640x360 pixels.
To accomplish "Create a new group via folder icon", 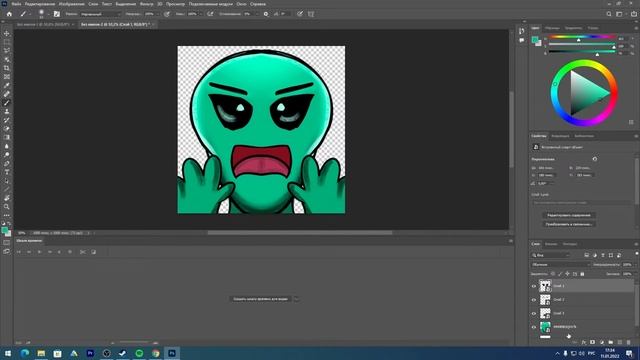I will click(x=611, y=342).
